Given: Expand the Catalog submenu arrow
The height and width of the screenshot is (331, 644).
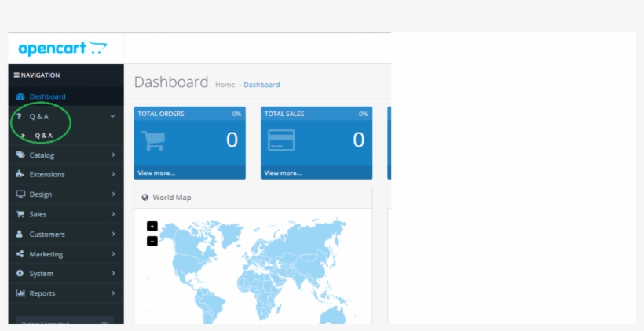Looking at the screenshot, I should 113,155.
